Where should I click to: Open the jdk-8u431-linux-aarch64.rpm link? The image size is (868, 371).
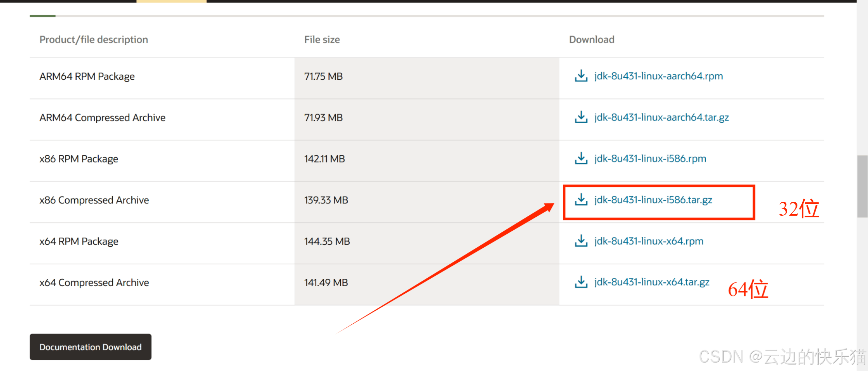point(658,76)
